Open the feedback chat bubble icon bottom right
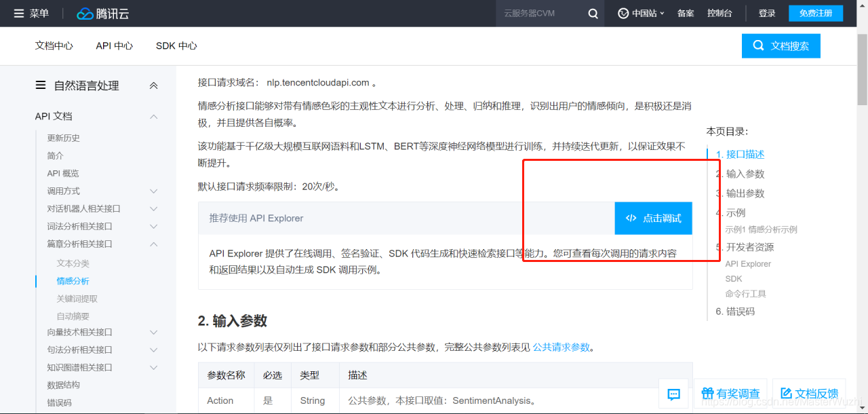Viewport: 868px width, 414px height. point(673,395)
